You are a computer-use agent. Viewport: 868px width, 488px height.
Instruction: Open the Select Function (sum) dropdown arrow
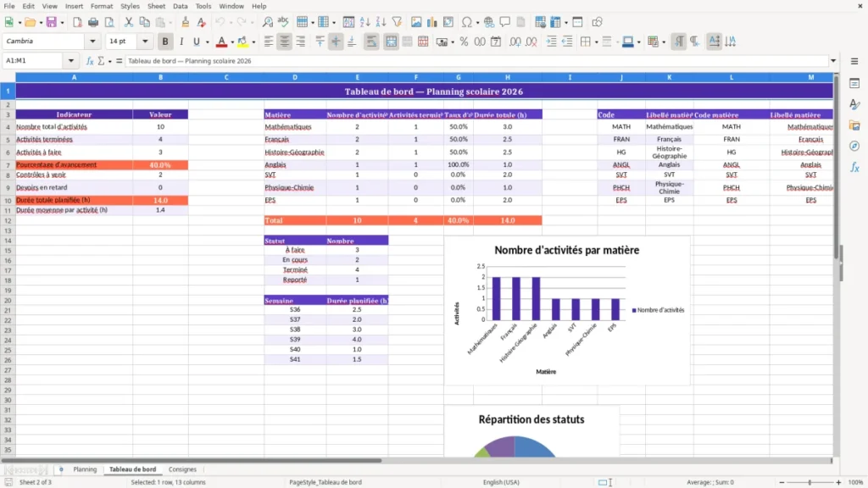[109, 61]
